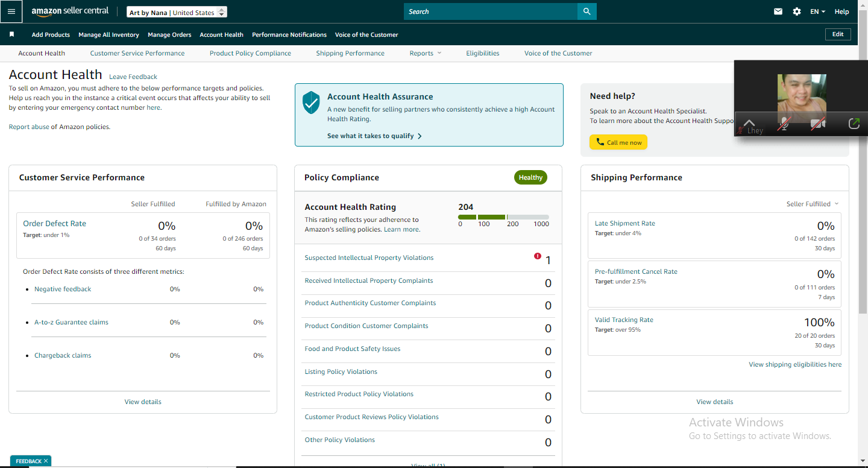Image resolution: width=868 pixels, height=468 pixels.
Task: Open Product Condition Customer Complaints
Action: (x=366, y=326)
